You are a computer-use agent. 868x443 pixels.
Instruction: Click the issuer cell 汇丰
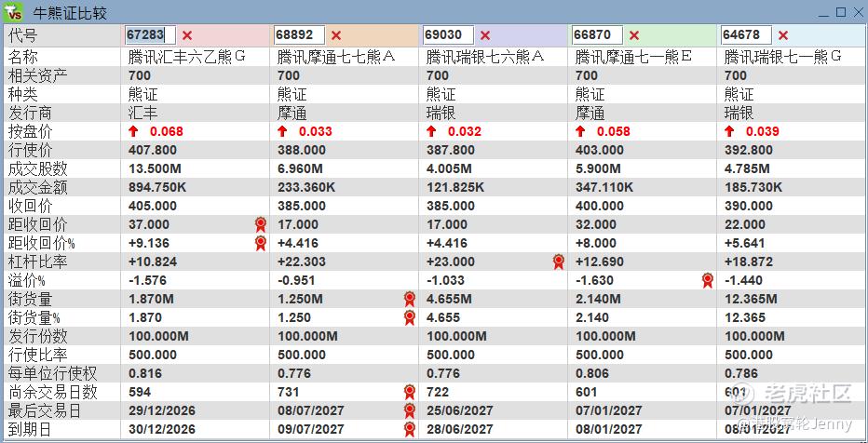coord(142,113)
